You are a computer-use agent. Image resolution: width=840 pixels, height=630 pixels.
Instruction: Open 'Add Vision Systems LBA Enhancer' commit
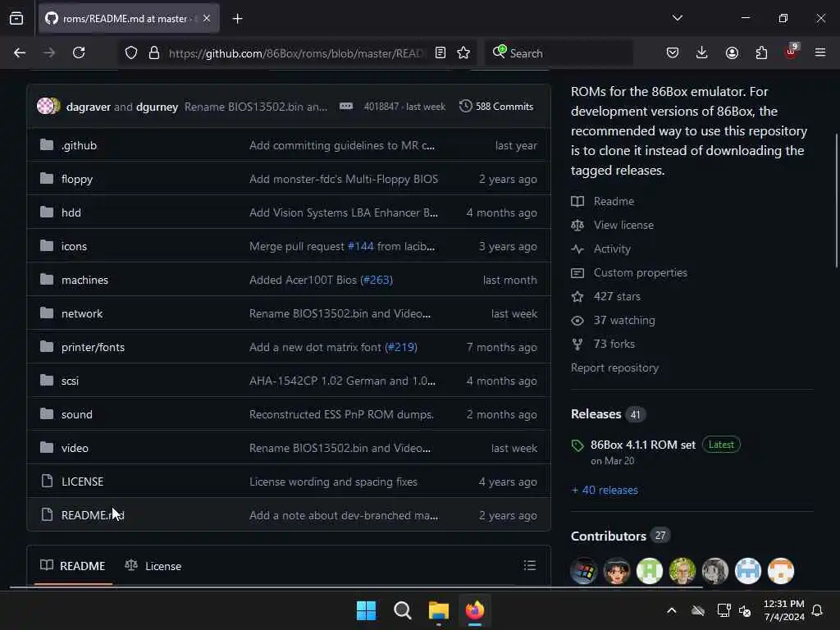tap(344, 212)
